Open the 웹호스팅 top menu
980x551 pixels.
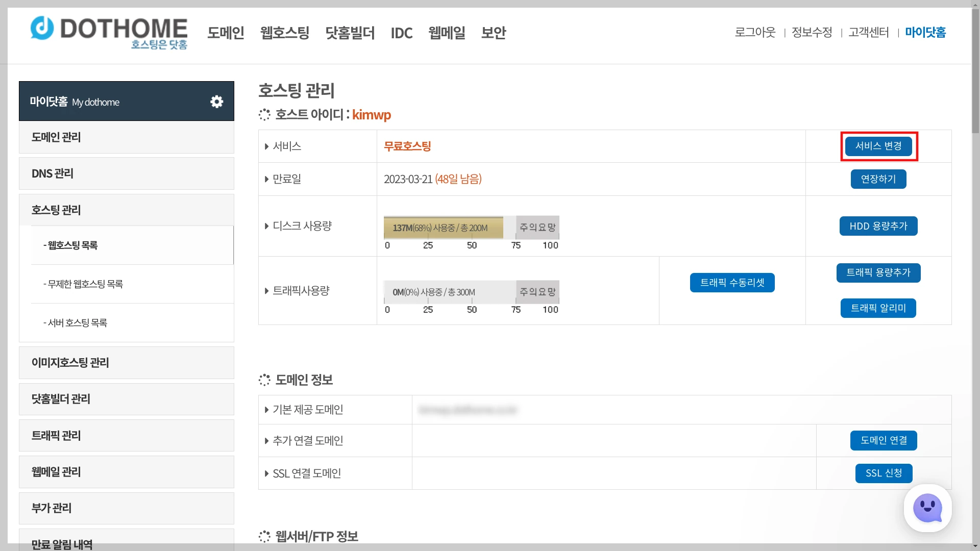point(285,33)
